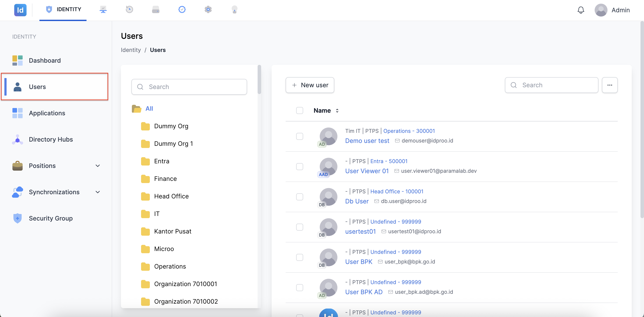Check the Db User row checkbox
The height and width of the screenshot is (317, 644).
[299, 197]
